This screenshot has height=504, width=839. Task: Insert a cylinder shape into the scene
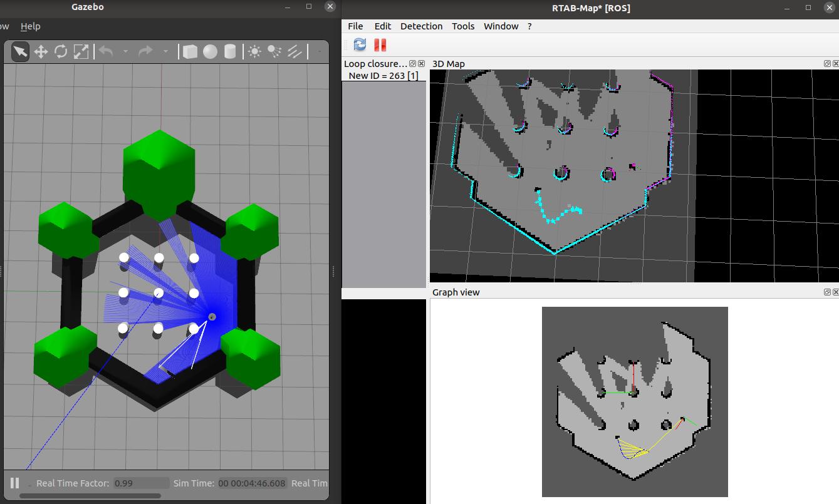(230, 51)
